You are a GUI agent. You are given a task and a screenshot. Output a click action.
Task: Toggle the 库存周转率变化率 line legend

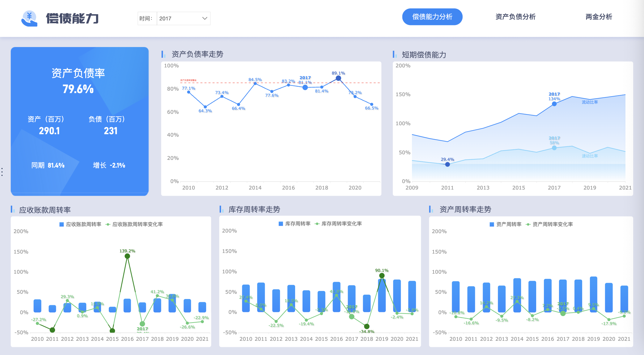[338, 224]
